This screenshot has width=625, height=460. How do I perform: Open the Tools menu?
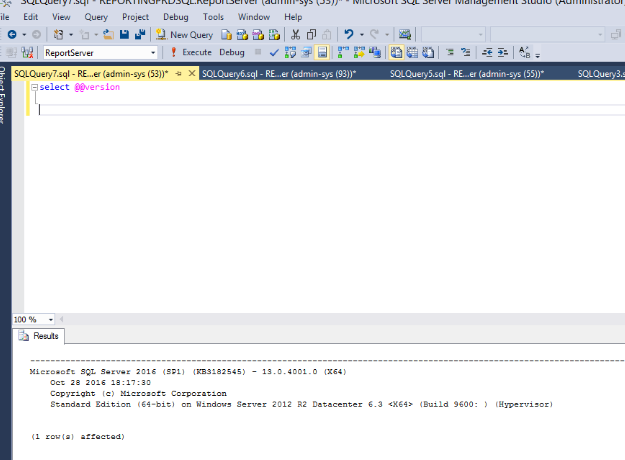click(x=213, y=17)
